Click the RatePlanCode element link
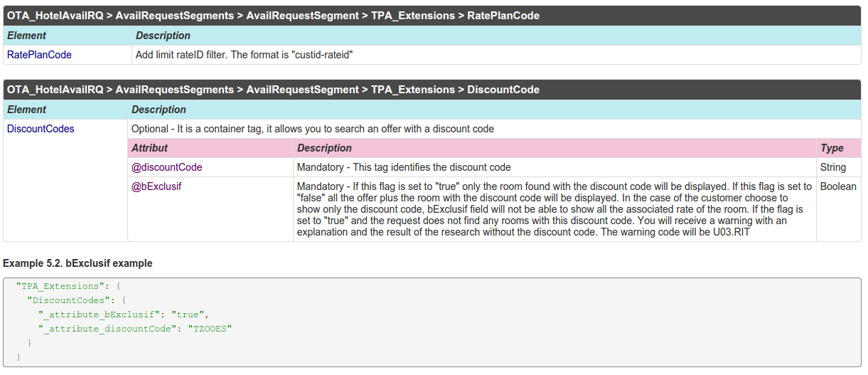The height and width of the screenshot is (375, 868). point(39,55)
